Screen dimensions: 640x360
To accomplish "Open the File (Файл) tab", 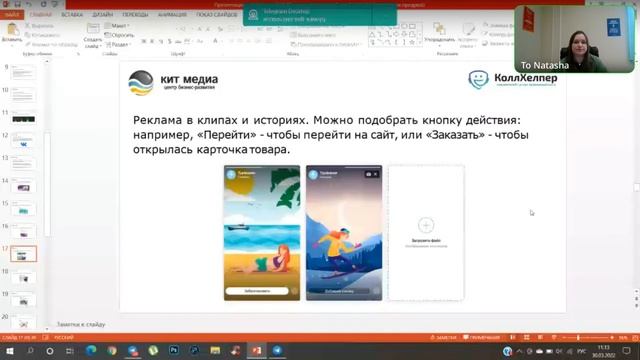I will tap(12, 15).
